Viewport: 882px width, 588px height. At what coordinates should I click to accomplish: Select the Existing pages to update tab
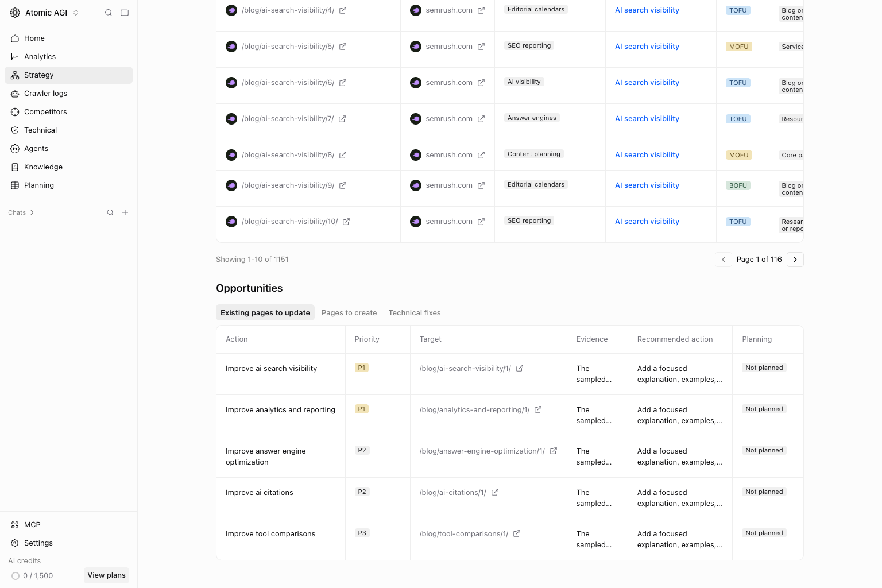(265, 313)
